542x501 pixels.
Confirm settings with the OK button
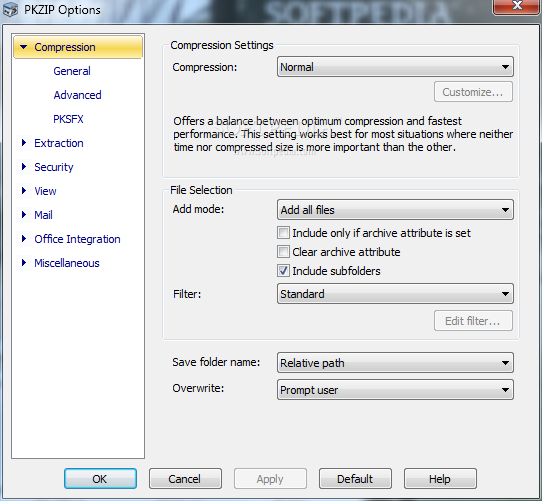click(x=100, y=479)
